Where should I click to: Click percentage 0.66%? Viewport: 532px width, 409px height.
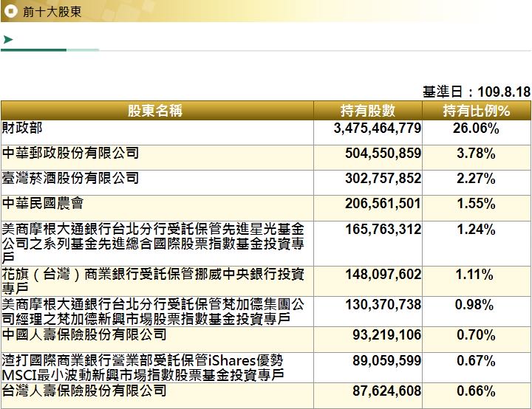(476, 391)
